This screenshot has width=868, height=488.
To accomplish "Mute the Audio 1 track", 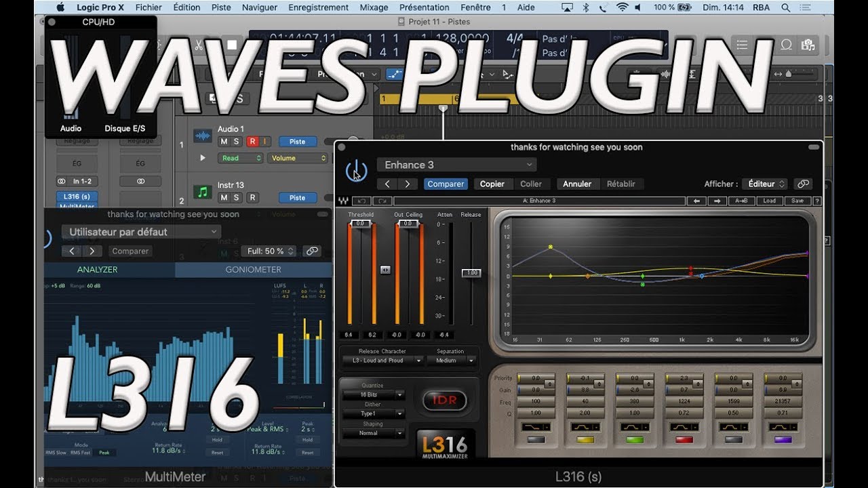I will point(223,142).
